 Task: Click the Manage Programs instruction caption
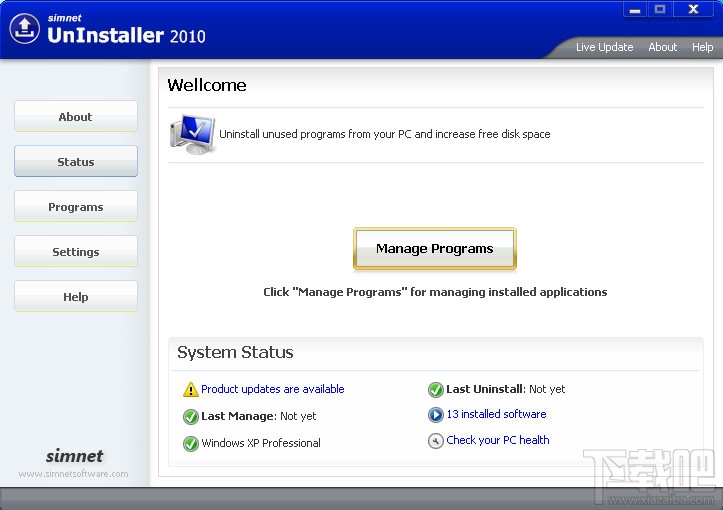pyautogui.click(x=435, y=292)
